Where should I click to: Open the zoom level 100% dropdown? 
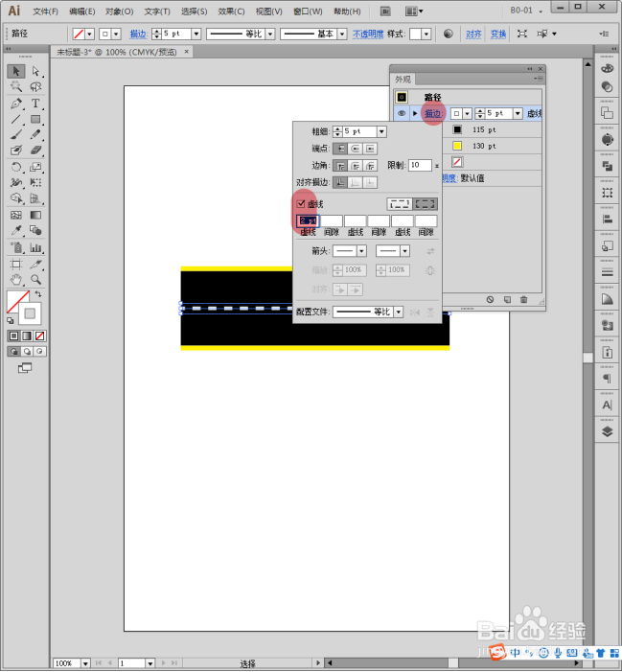(x=85, y=663)
